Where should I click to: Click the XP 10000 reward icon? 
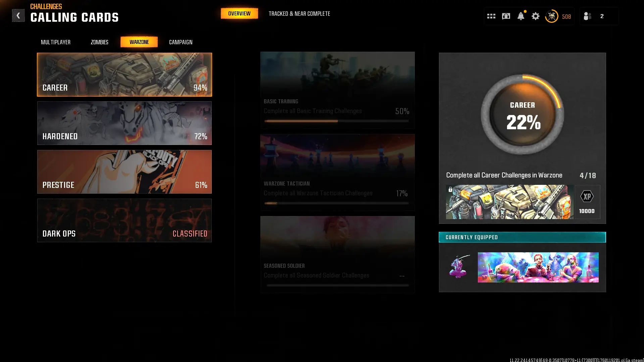587,202
